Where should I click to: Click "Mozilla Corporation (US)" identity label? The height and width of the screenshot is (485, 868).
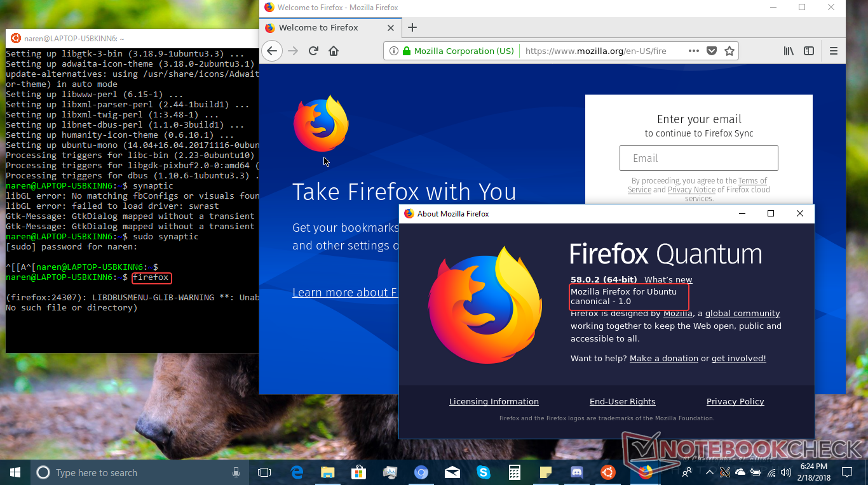click(x=464, y=51)
